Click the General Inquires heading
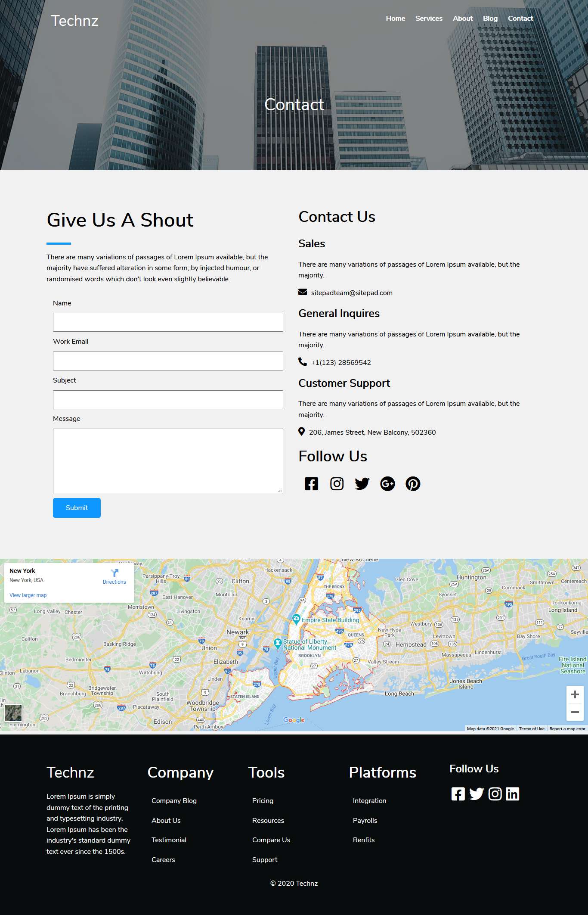Viewport: 588px width, 915px height. 339,314
